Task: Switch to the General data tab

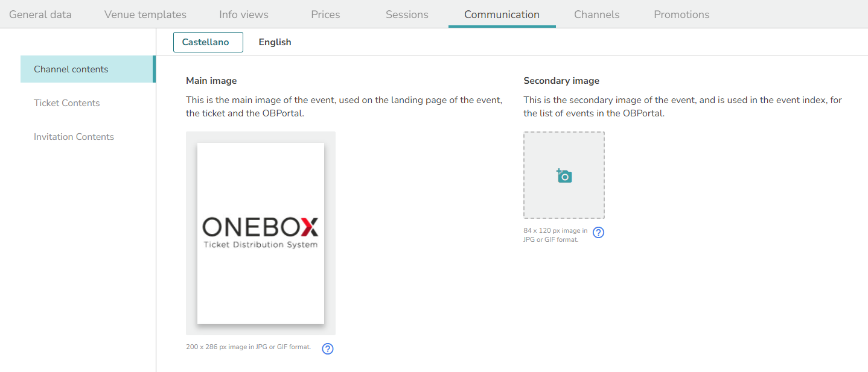Action: (40, 14)
